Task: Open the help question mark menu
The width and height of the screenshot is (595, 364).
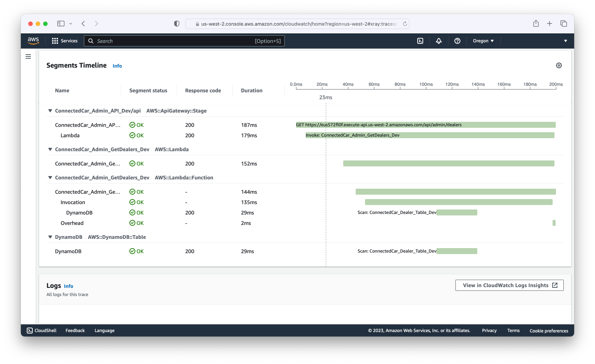Action: point(457,41)
